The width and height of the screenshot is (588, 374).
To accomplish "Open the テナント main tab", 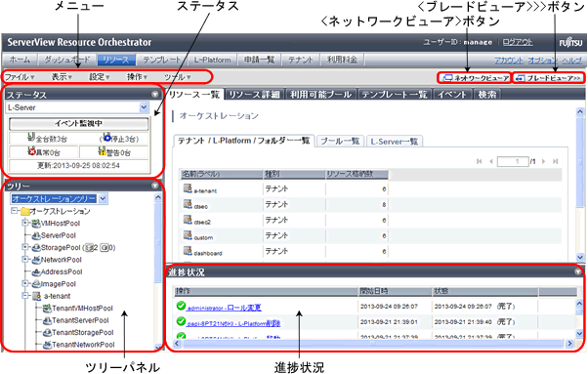I will point(301,60).
